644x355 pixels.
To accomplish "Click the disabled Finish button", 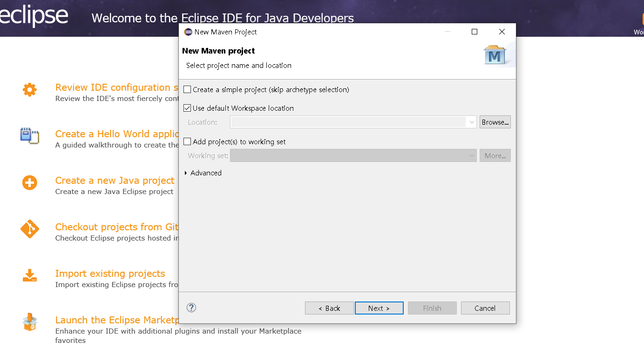I will tap(432, 308).
